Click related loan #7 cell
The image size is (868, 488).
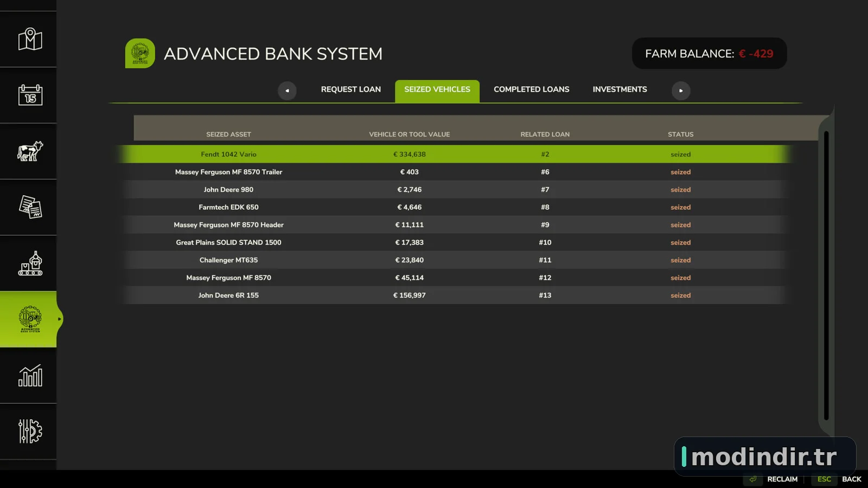[x=545, y=190]
